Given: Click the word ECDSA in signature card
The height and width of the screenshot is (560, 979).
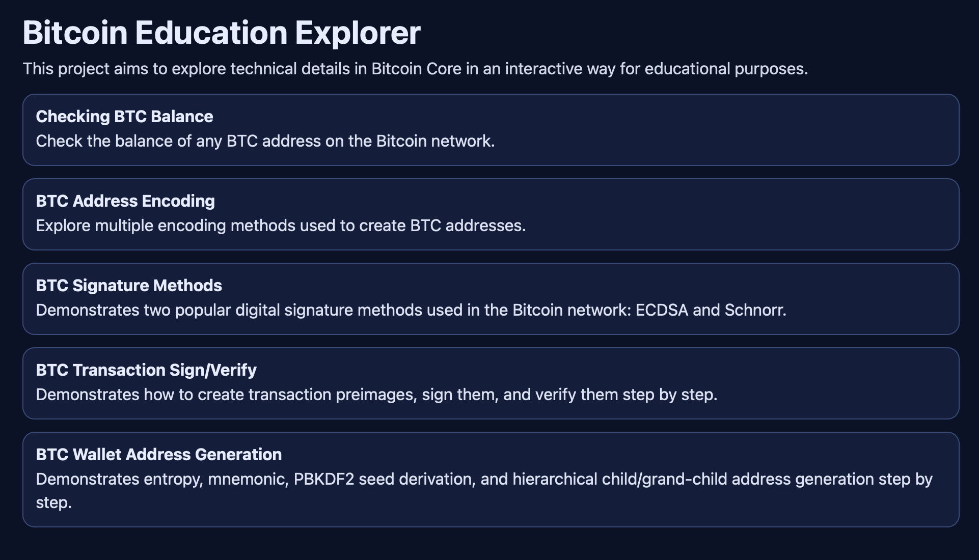Looking at the screenshot, I should click(x=661, y=310).
